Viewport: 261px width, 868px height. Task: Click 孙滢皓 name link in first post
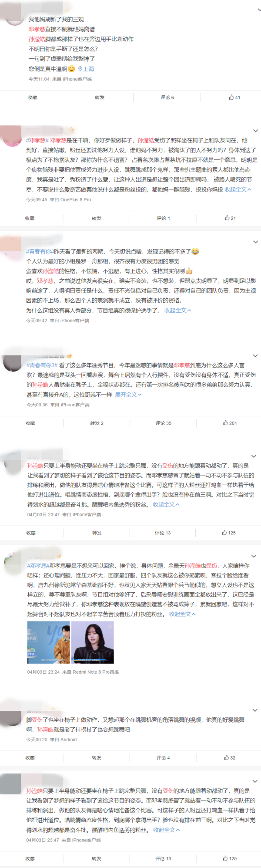pyautogui.click(x=37, y=39)
